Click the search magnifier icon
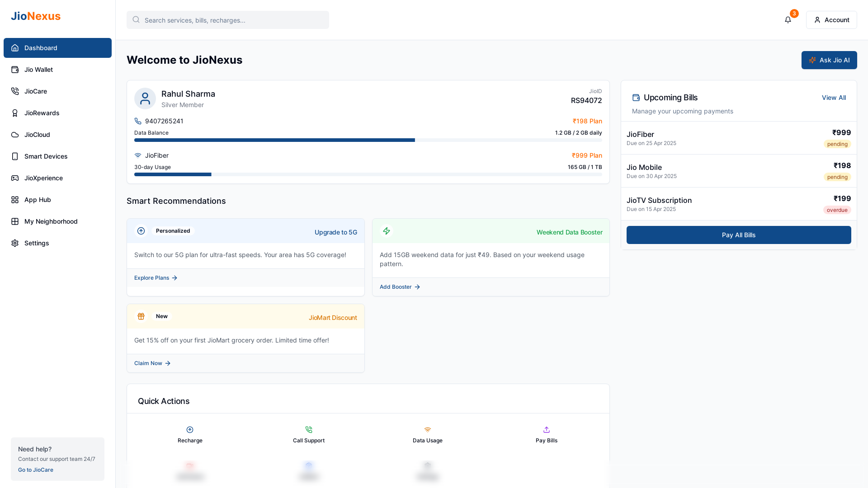 (x=136, y=19)
